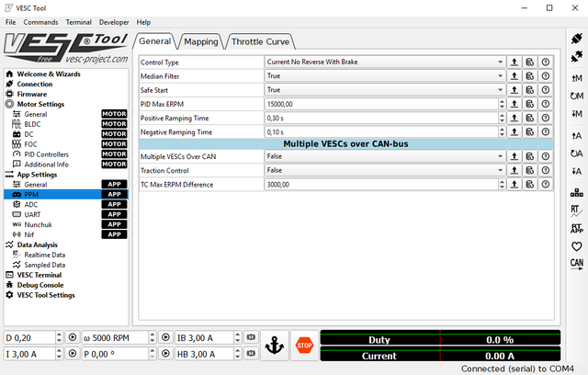Read current value for Negative Ramping Time
Screen dimensions: 588x375
click(514, 132)
